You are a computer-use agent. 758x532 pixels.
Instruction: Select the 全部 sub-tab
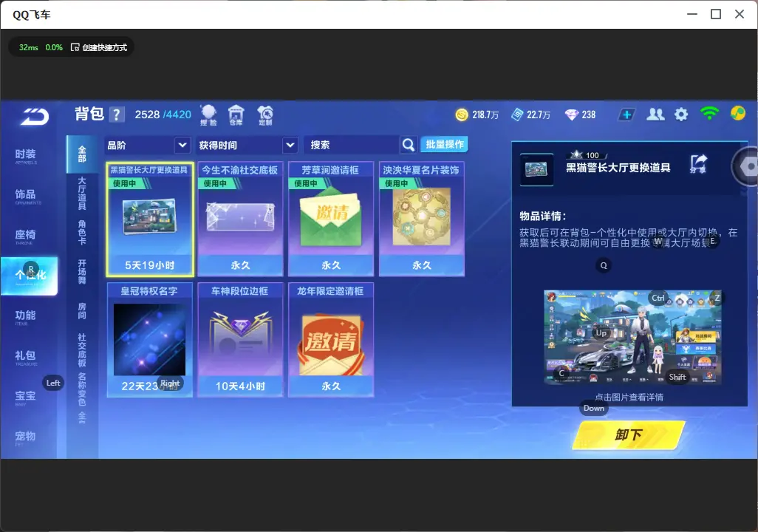click(82, 154)
